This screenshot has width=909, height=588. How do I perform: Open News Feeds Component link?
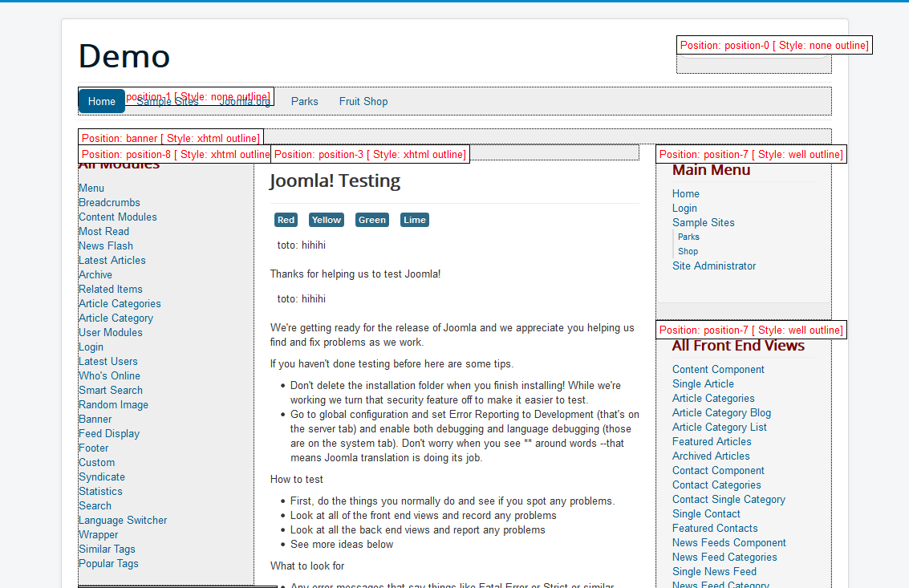pyautogui.click(x=729, y=543)
